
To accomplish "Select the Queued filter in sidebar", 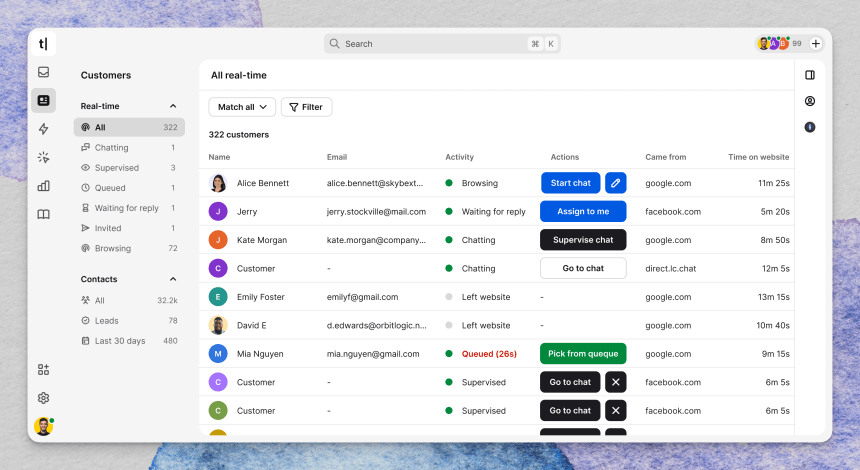I will pos(129,188).
